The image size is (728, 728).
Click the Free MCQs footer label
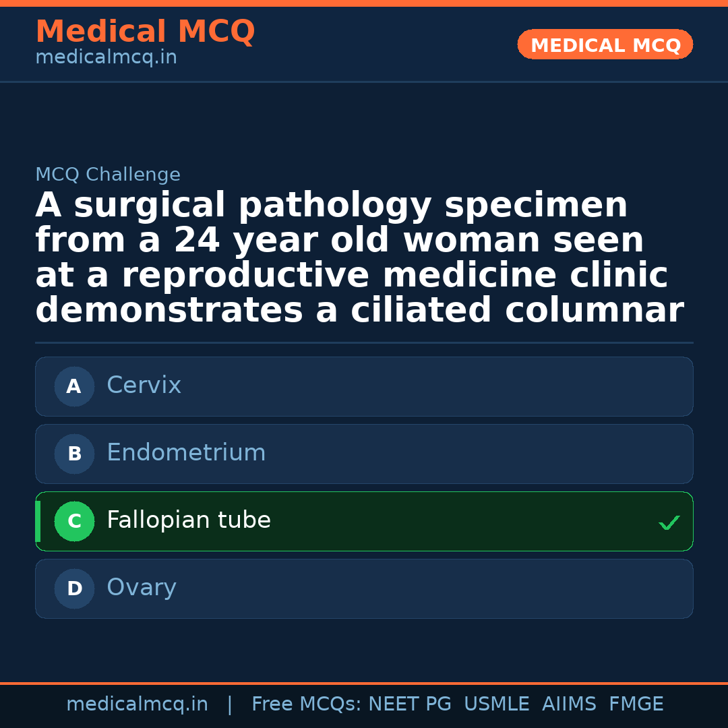306,704
